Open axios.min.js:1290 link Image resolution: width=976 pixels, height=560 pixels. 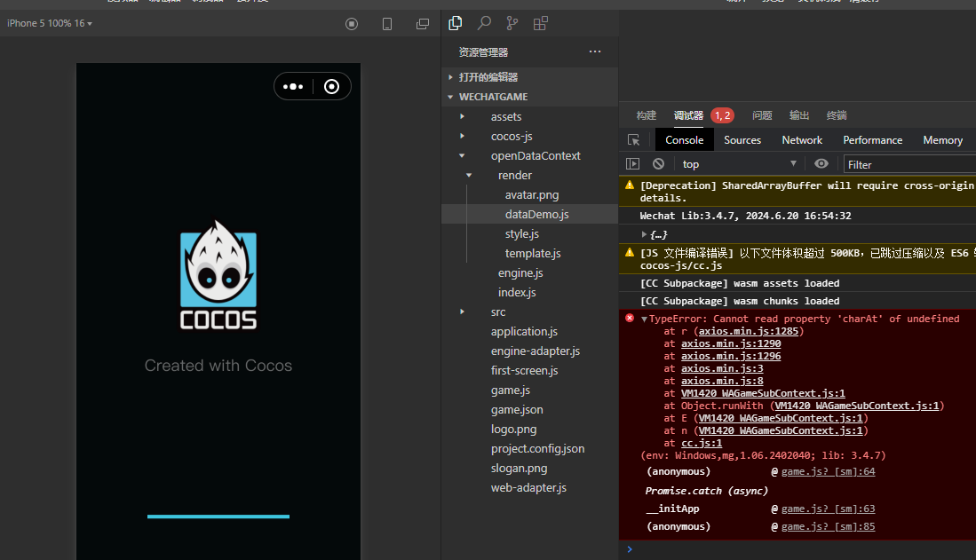click(731, 343)
